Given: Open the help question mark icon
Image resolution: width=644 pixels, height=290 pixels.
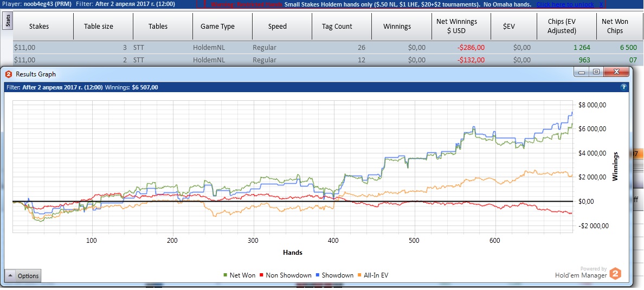Looking at the screenshot, I should pyautogui.click(x=624, y=86).
